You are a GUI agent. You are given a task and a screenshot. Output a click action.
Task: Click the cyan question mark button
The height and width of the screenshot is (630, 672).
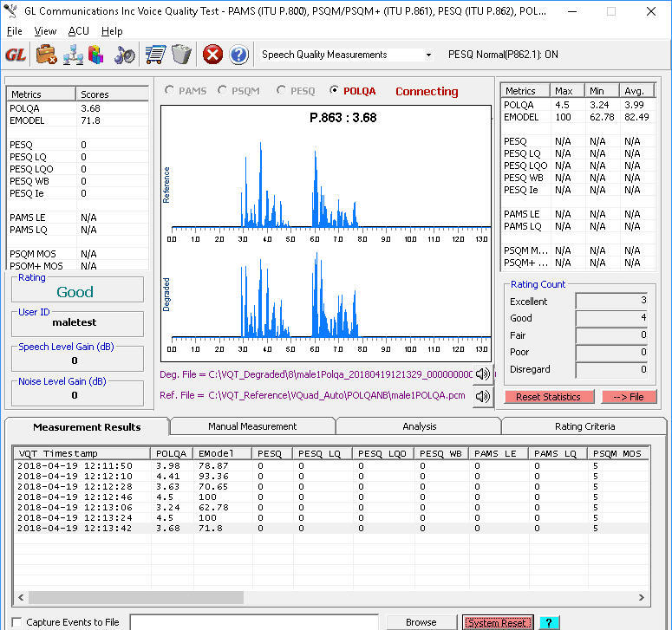click(549, 622)
